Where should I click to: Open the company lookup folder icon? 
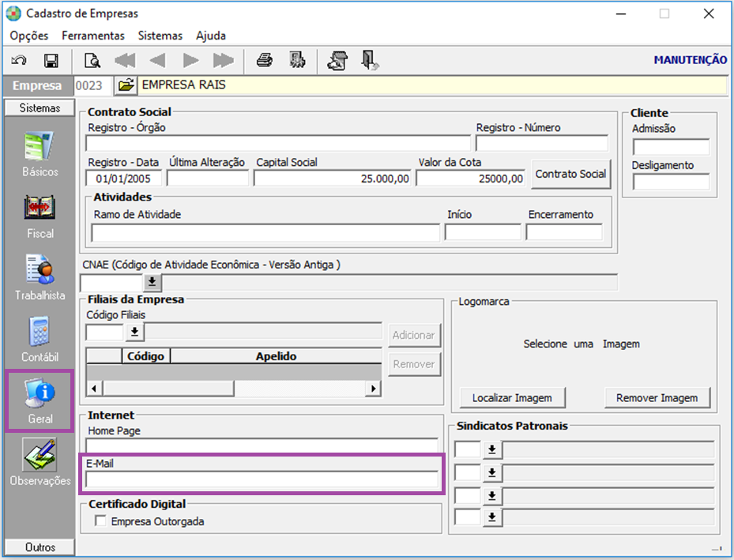126,85
